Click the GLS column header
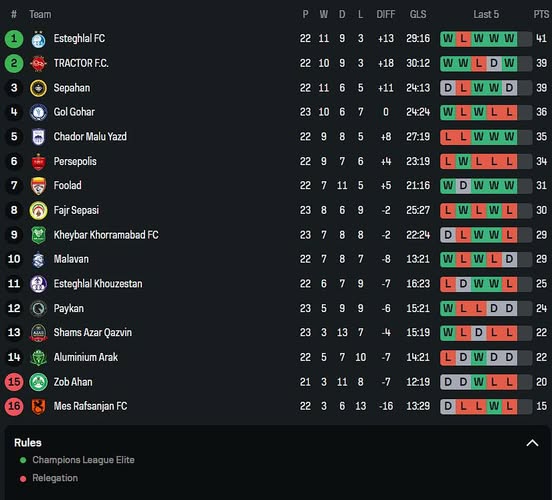This screenshot has height=500, width=552. 418,14
